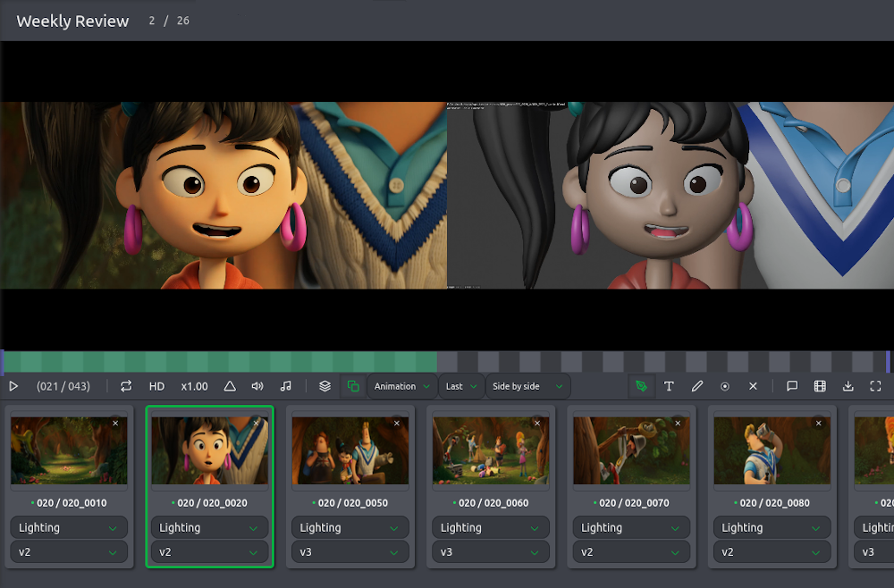Open the comments panel icon
Viewport: 894px width, 588px height.
(792, 386)
